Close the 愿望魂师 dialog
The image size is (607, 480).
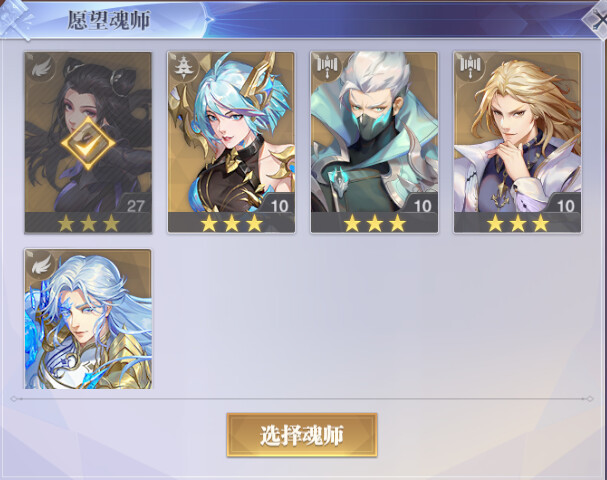pos(597,20)
